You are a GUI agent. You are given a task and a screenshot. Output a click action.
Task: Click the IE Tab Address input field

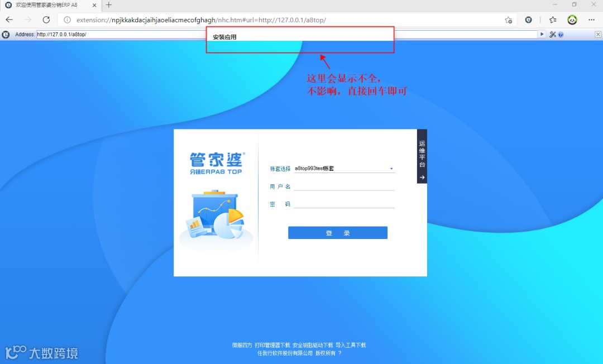click(x=286, y=34)
